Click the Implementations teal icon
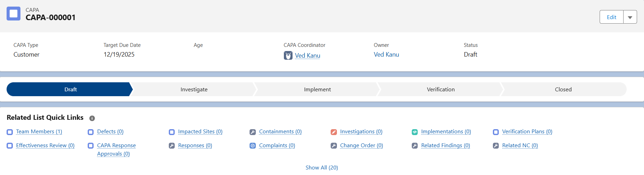Image resolution: width=644 pixels, height=175 pixels. [415, 132]
